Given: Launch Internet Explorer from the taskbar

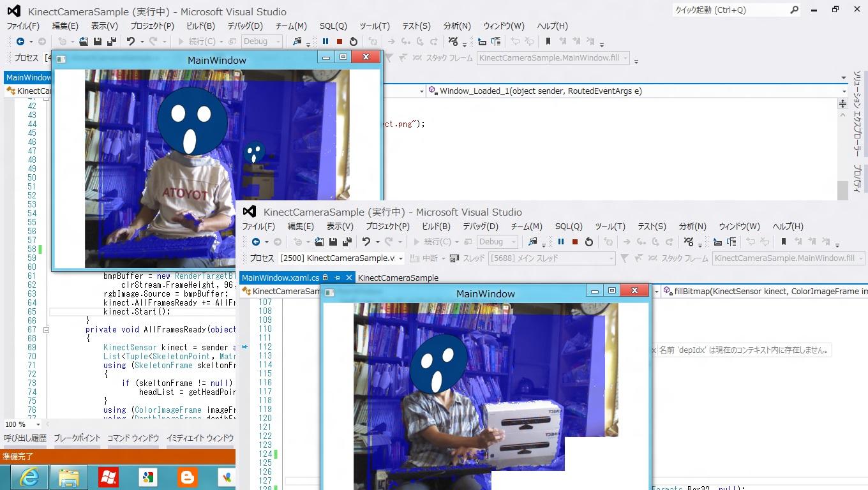Looking at the screenshot, I should (29, 477).
